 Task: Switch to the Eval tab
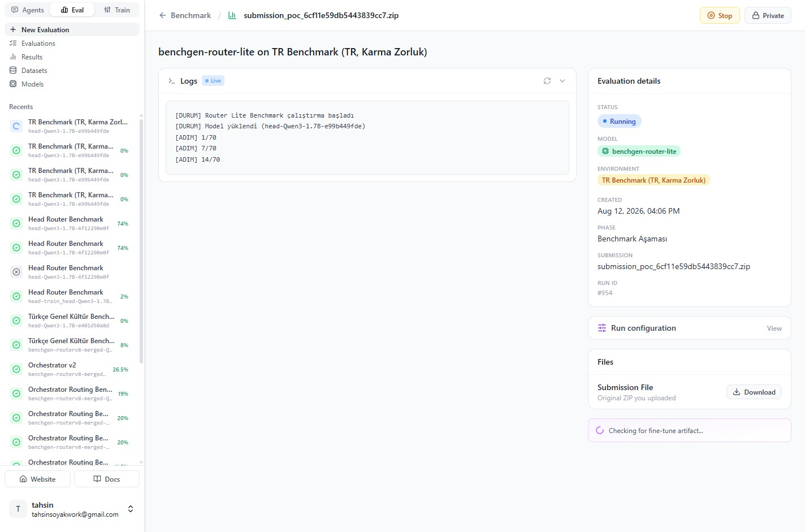click(x=72, y=10)
